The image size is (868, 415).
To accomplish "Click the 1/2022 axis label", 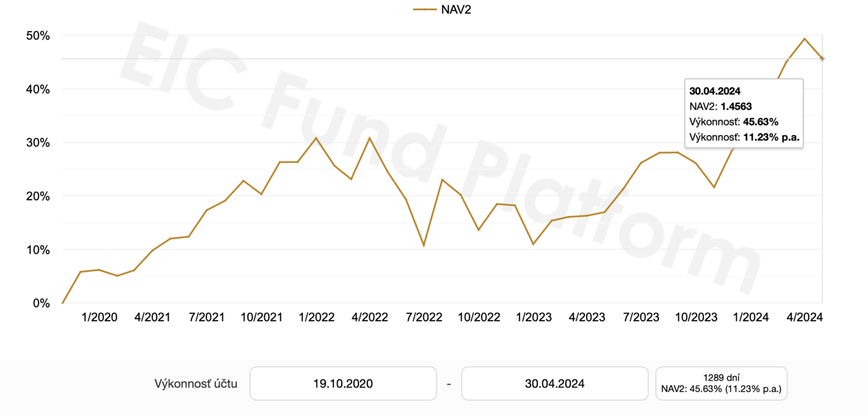I will pos(316,317).
